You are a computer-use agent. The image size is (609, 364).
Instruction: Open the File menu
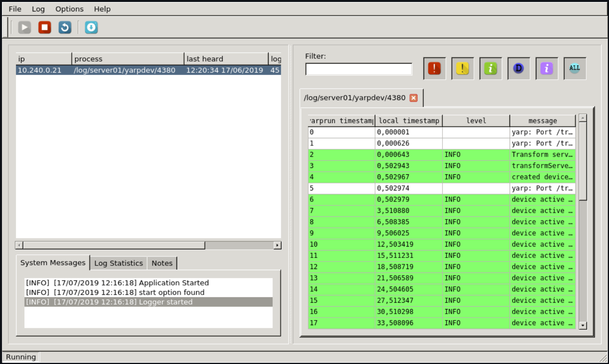tap(15, 9)
